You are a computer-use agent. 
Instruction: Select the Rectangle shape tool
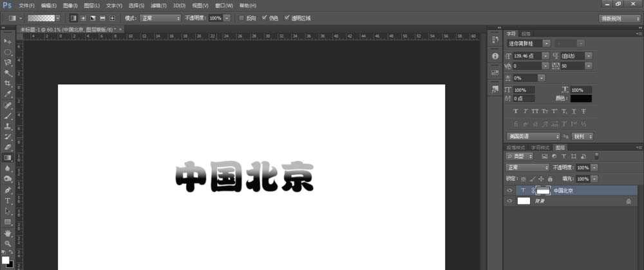coord(7,222)
